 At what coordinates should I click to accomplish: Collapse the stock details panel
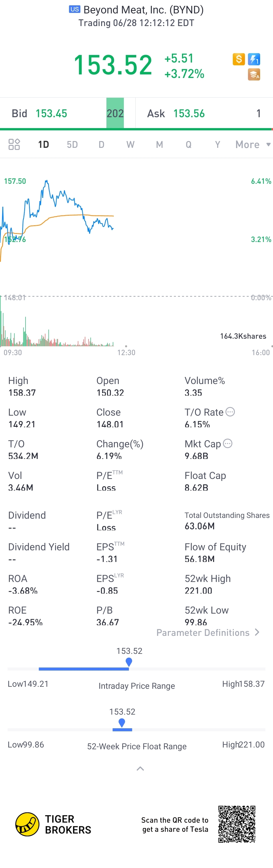point(140,769)
